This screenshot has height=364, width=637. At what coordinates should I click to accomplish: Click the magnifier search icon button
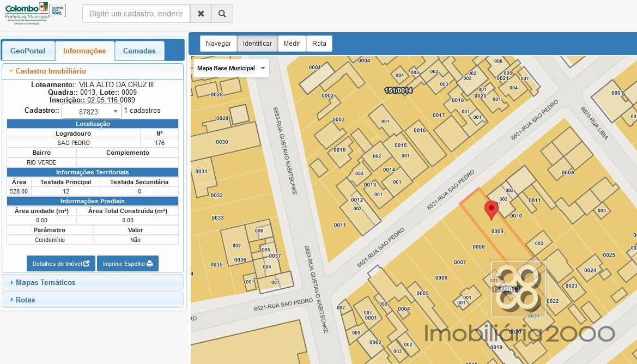222,14
